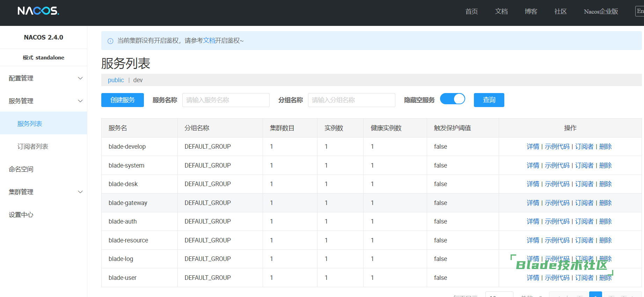This screenshot has width=644, height=297.
Task: Go to 首页 in the top navigation
Action: pyautogui.click(x=471, y=12)
